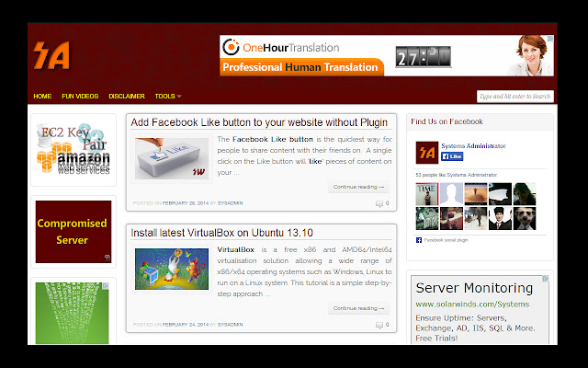The width and height of the screenshot is (588, 368).
Task: Click the VirtualBox article thumbnail image
Action: coord(172,269)
